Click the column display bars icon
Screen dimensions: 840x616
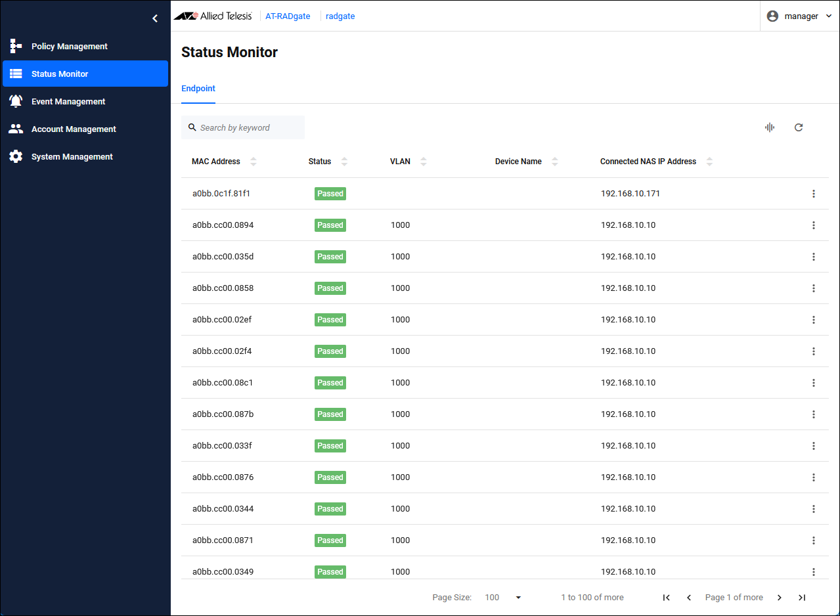click(x=770, y=127)
